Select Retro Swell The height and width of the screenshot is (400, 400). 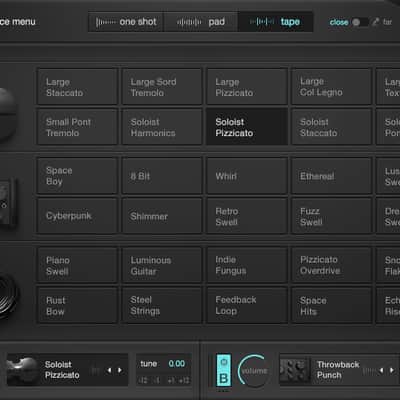click(247, 216)
